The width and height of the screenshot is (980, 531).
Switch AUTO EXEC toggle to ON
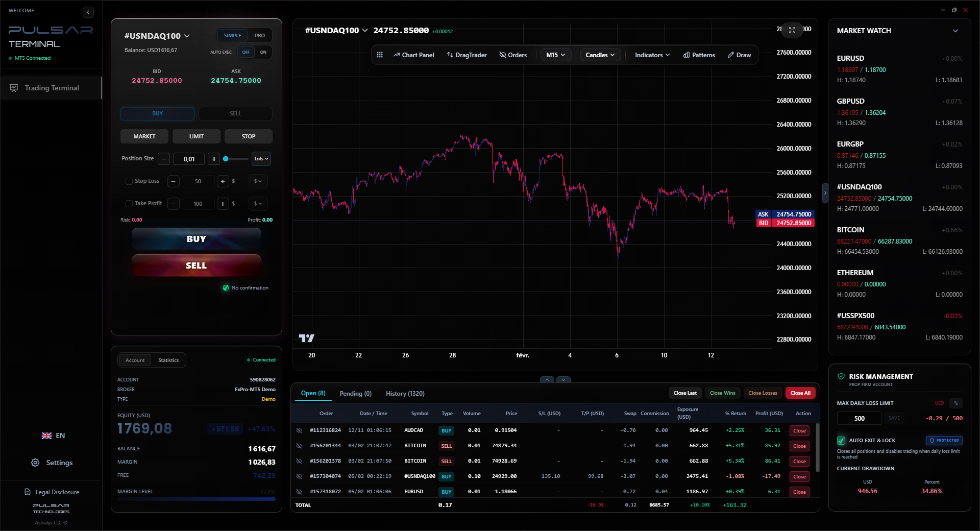[x=263, y=52]
